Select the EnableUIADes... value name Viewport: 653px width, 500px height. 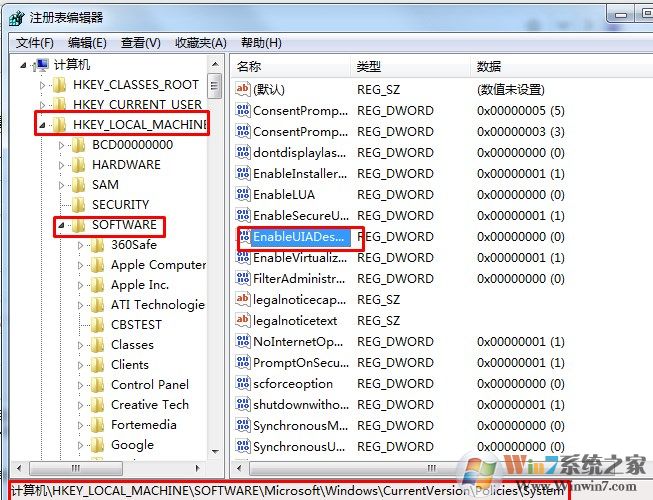(301, 237)
